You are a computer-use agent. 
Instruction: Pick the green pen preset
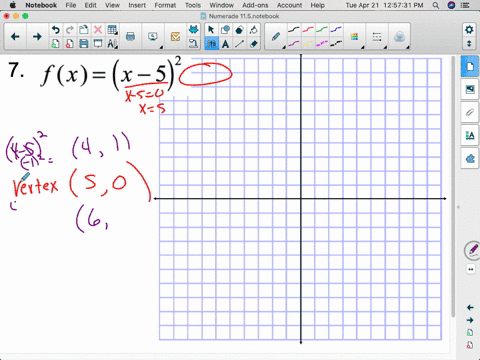pos(322,30)
